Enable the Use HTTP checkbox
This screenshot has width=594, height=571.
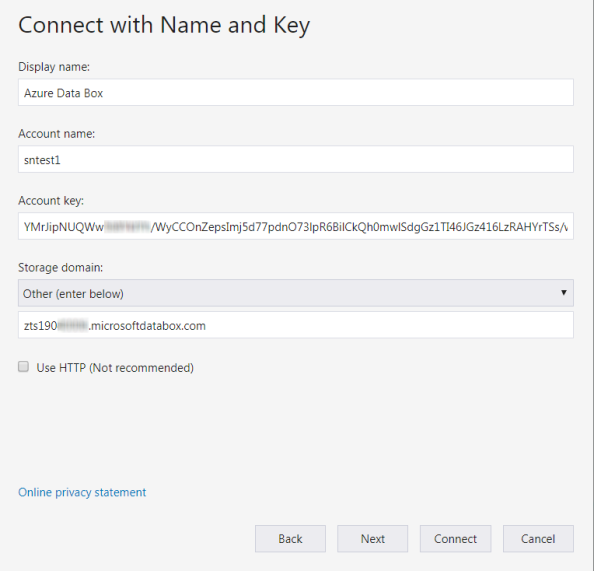23,367
